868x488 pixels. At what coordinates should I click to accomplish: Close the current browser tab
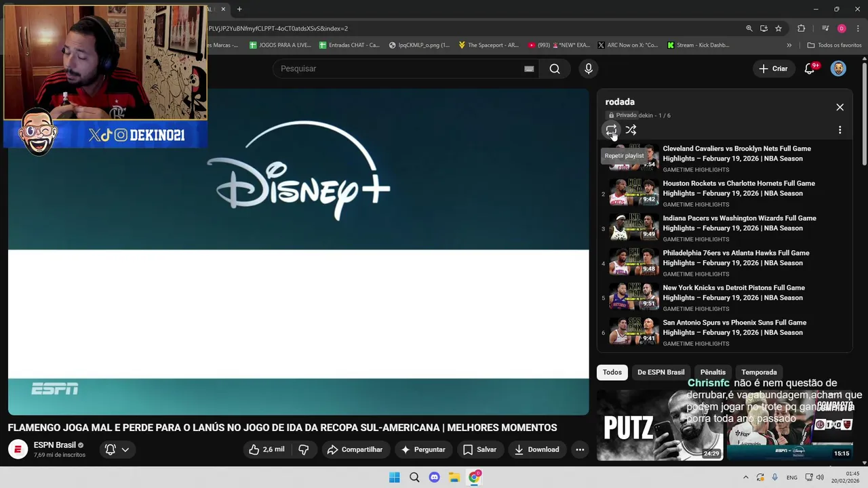[223, 9]
